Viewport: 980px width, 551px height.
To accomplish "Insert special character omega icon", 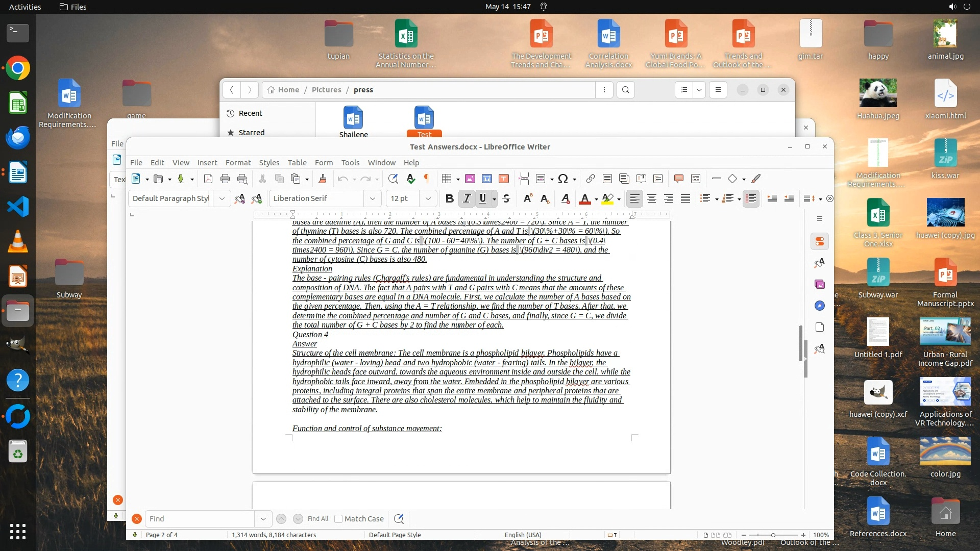I will (562, 179).
